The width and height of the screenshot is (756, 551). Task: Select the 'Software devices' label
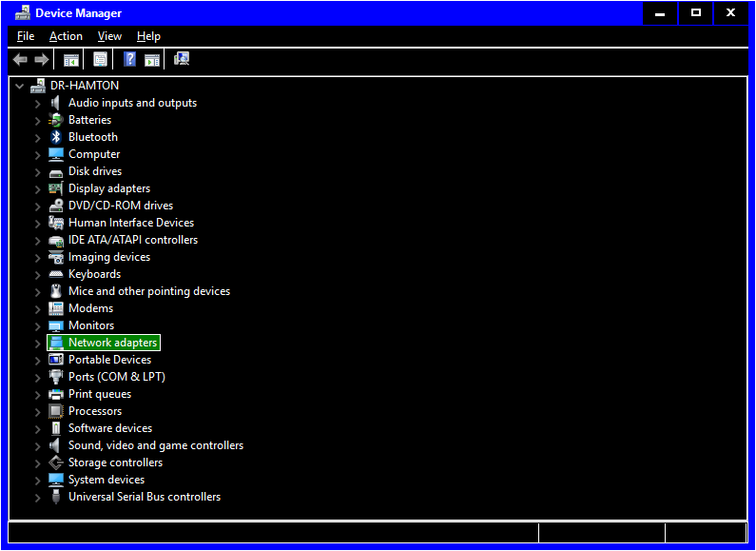point(110,428)
